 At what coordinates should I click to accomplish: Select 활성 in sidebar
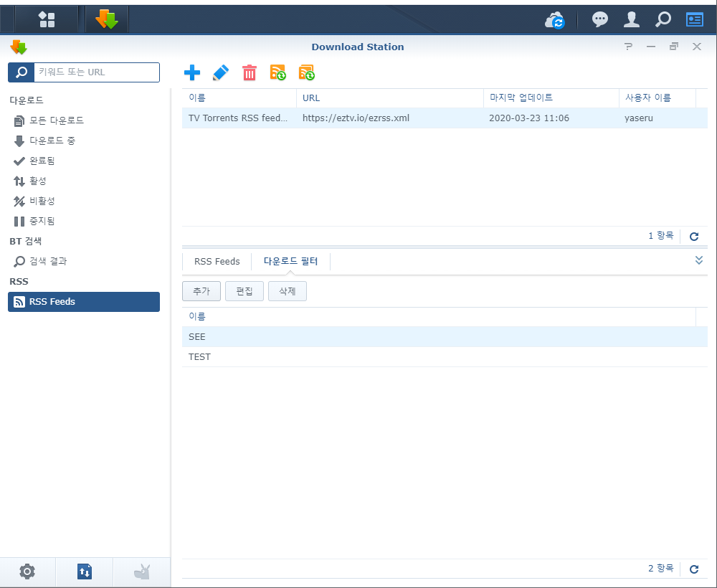tap(84, 181)
